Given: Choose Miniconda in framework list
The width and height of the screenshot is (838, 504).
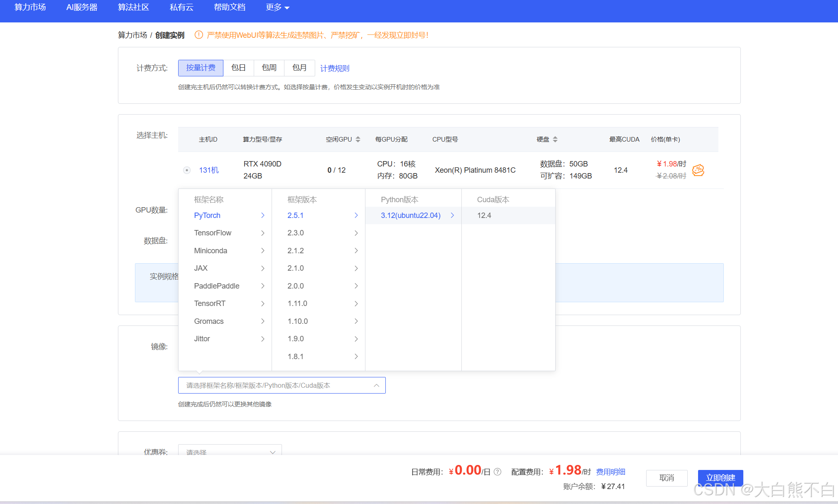Looking at the screenshot, I should click(x=211, y=250).
